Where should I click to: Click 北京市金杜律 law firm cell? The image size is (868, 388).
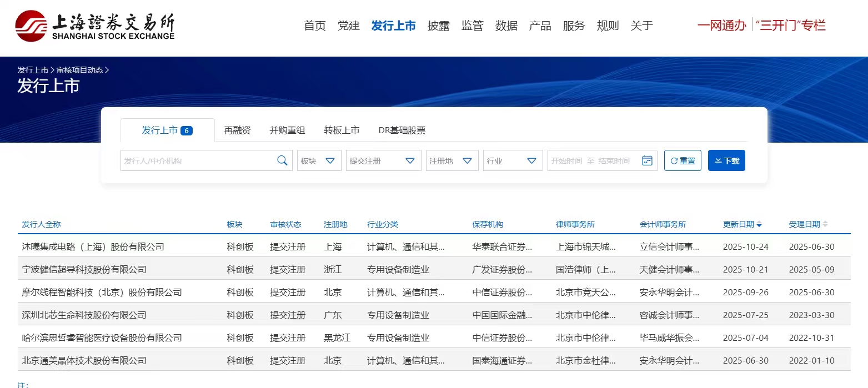coord(586,360)
